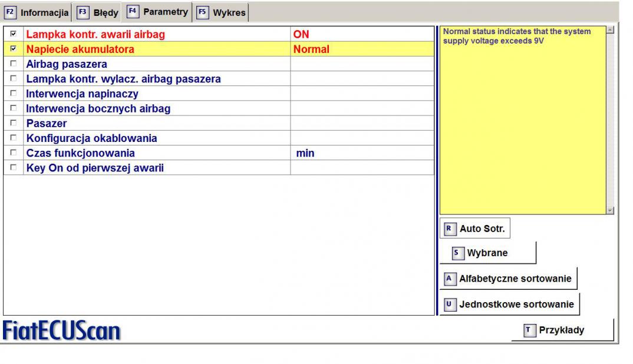Image resolution: width=633 pixels, height=364 pixels.
Task: Open the Wykres tab
Action: (229, 12)
